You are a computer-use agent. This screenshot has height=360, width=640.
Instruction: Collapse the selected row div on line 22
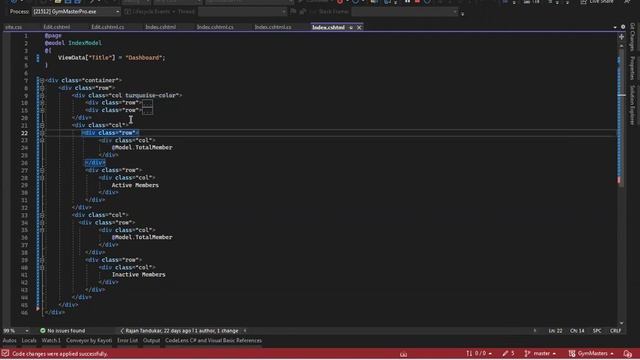(42, 133)
